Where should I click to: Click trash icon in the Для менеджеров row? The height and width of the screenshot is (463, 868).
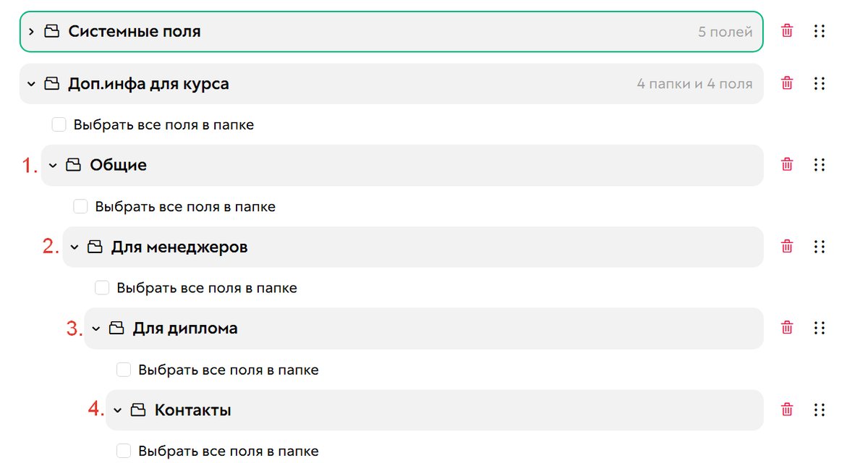pos(787,247)
